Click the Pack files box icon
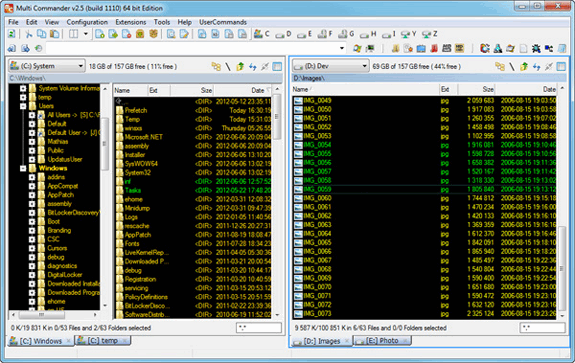Viewport: 575px width, 363px height. 140,34
